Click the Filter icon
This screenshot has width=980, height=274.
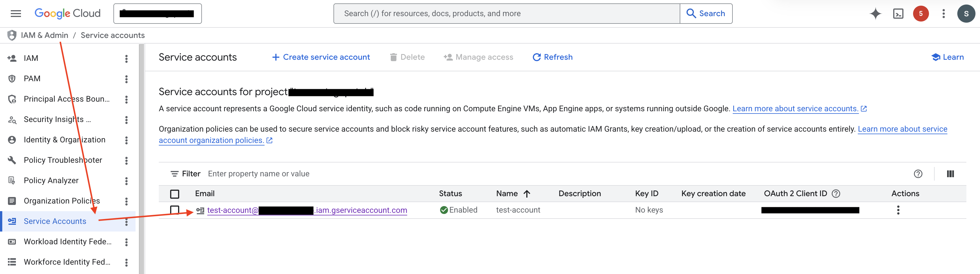pyautogui.click(x=174, y=174)
